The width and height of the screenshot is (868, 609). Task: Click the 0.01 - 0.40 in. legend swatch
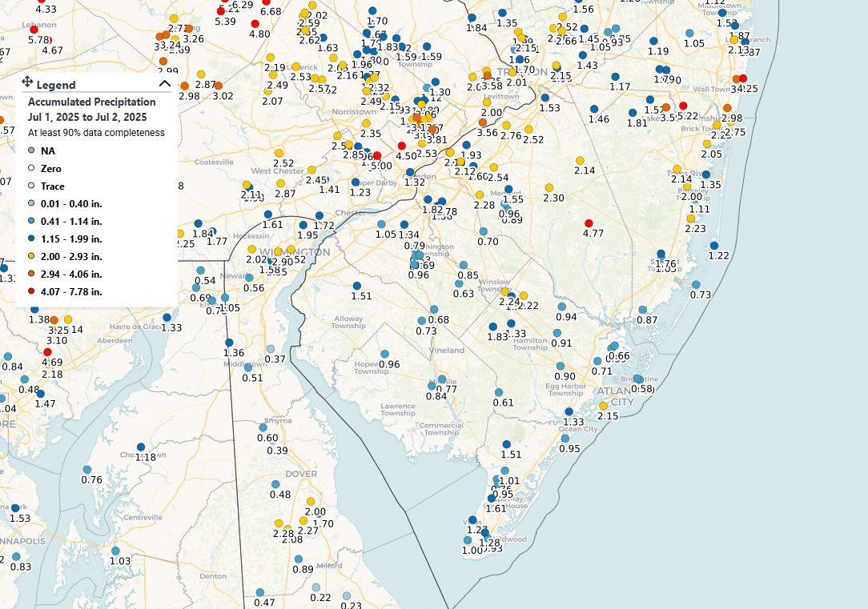[x=31, y=203]
